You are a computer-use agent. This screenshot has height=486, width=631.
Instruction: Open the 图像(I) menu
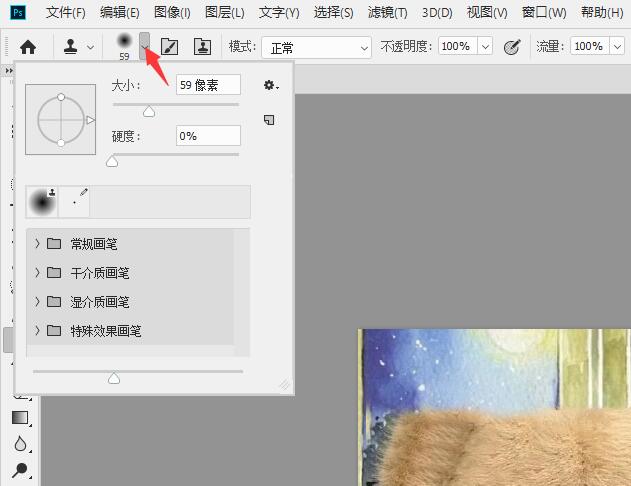[172, 13]
